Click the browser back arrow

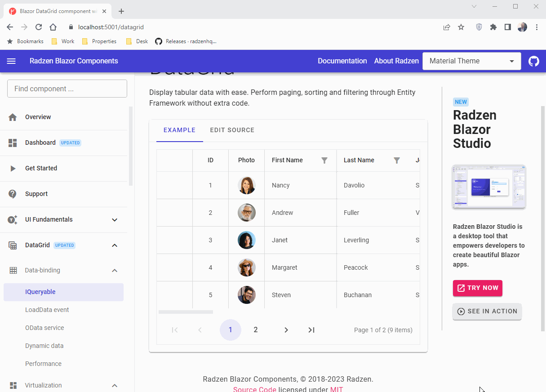10,27
